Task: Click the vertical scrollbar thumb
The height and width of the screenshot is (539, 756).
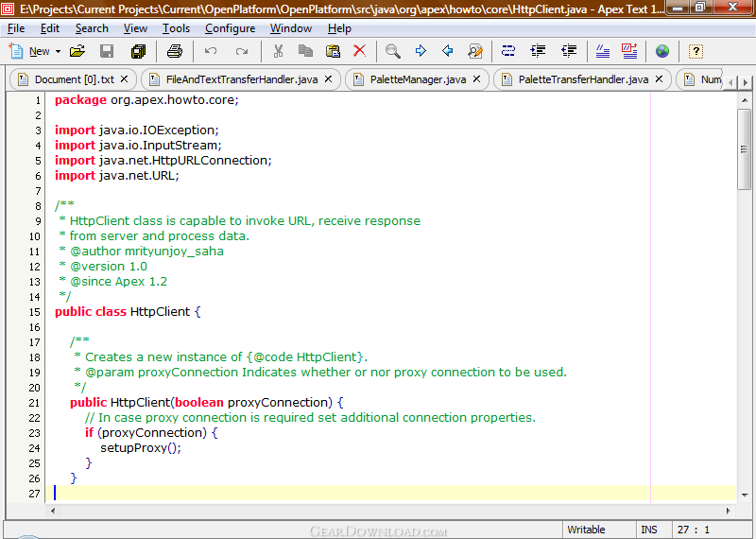Action: [745, 149]
